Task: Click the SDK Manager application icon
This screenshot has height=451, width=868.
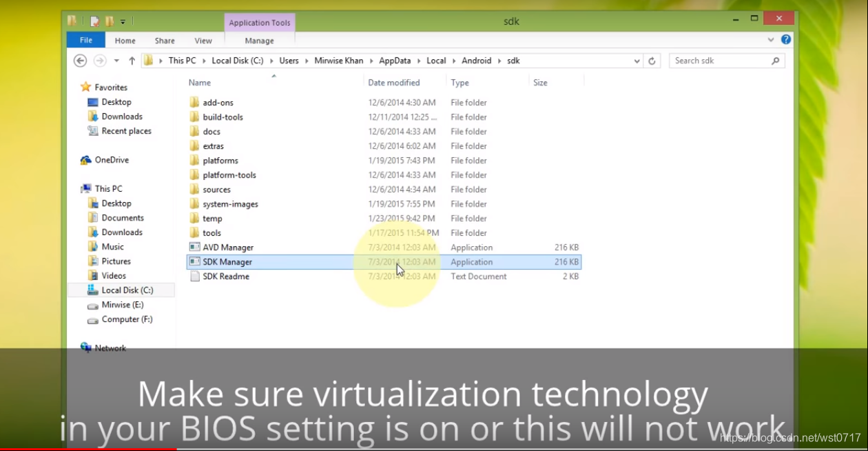Action: pos(194,262)
